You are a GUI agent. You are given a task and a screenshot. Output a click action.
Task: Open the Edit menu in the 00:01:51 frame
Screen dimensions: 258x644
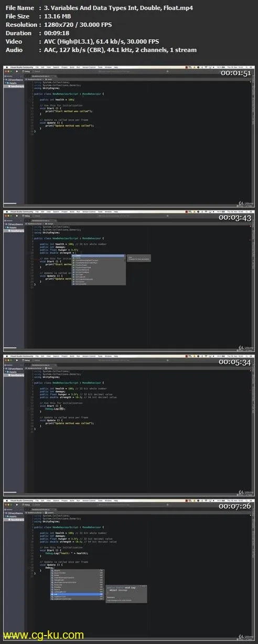tap(42, 67)
